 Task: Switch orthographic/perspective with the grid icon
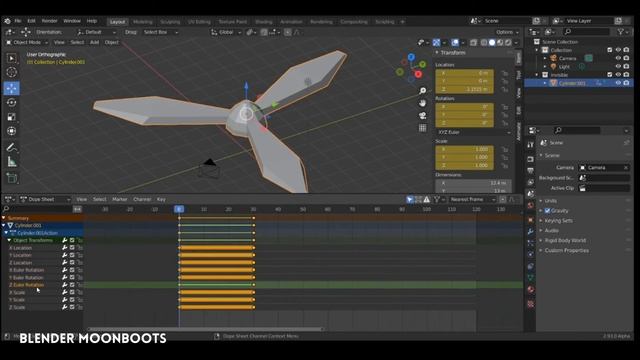[422, 128]
